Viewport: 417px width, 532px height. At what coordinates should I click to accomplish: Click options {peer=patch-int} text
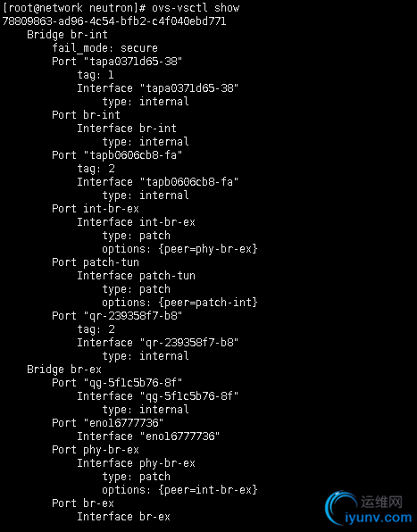pyautogui.click(x=179, y=303)
